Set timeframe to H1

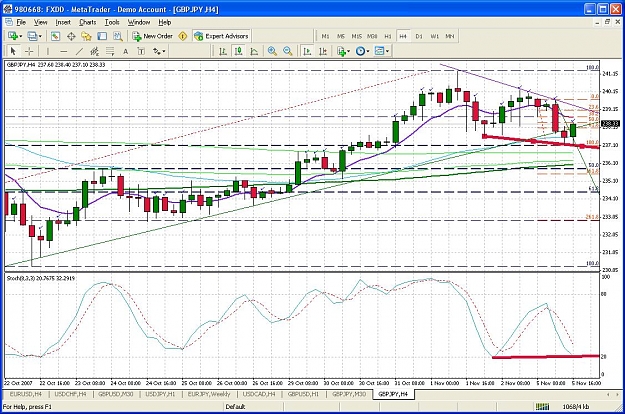coord(387,36)
